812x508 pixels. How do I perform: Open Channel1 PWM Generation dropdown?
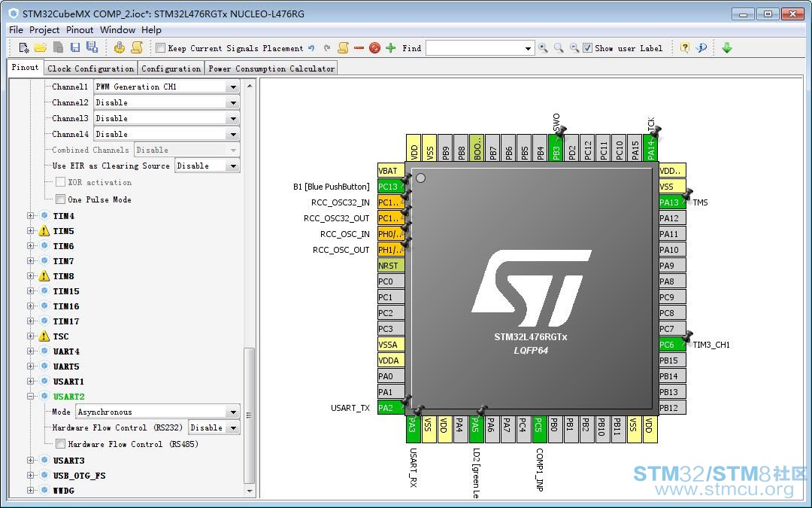166,87
